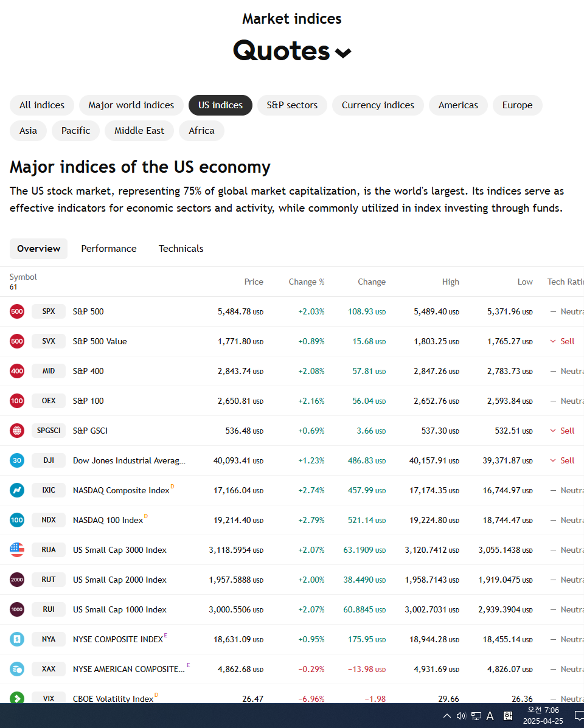Open the NASDAQ Composite Index name link
This screenshot has width=584, height=728.
click(x=121, y=490)
